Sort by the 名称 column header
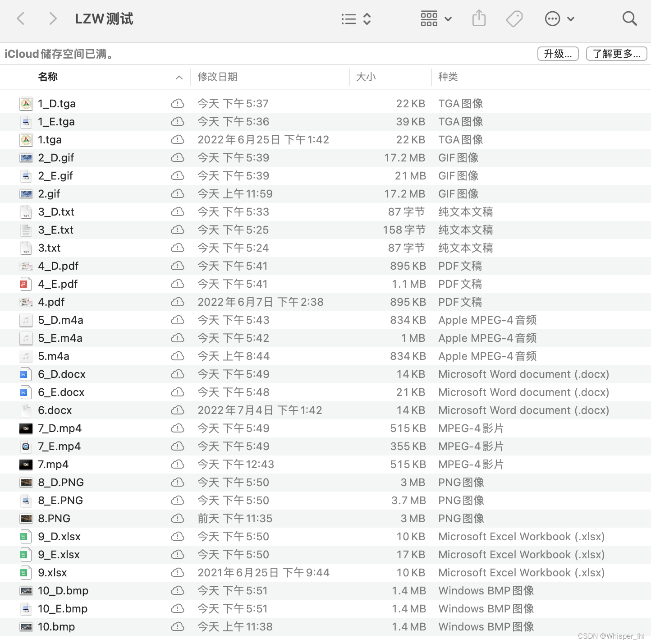 (48, 77)
